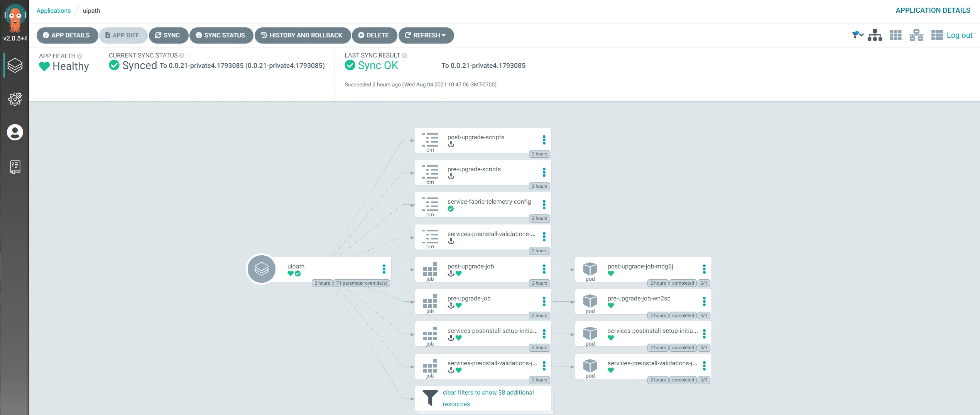The height and width of the screenshot is (415, 980).
Task: Select the pre-upgrade-scripts node
Action: pos(483,172)
